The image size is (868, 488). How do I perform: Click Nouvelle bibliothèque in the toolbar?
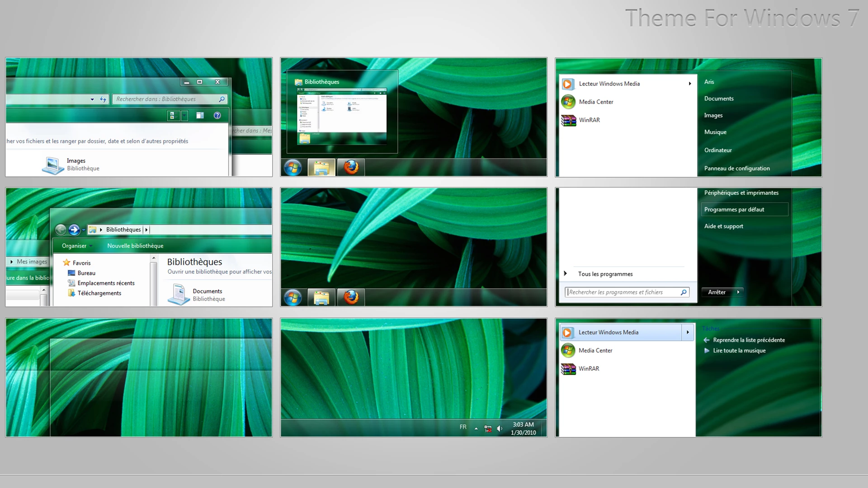(x=135, y=246)
